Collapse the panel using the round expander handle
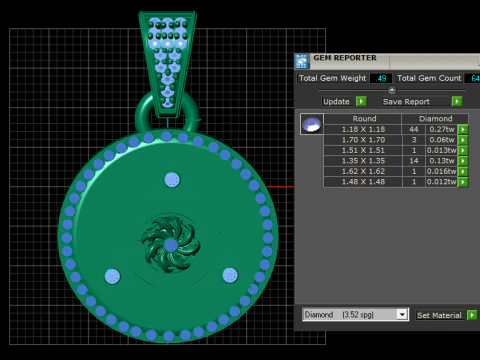480x360 pixels. [x=392, y=90]
